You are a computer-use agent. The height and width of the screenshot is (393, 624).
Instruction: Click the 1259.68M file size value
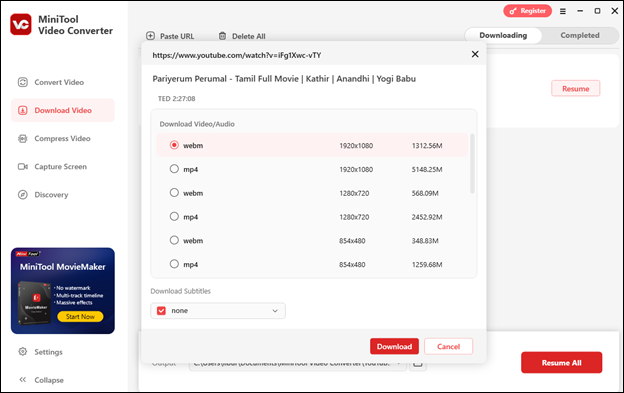(x=427, y=265)
